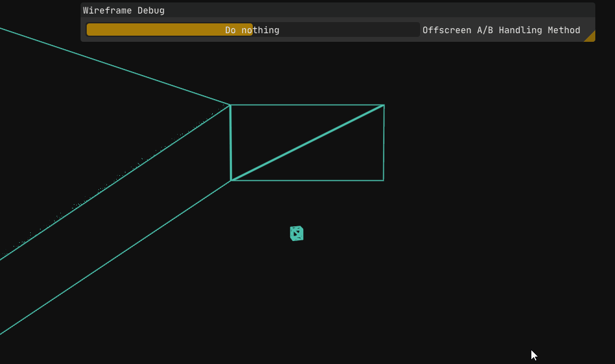This screenshot has width=615, height=364.
Task: Click the 'Do nothing' text in the slider
Action: (x=252, y=30)
